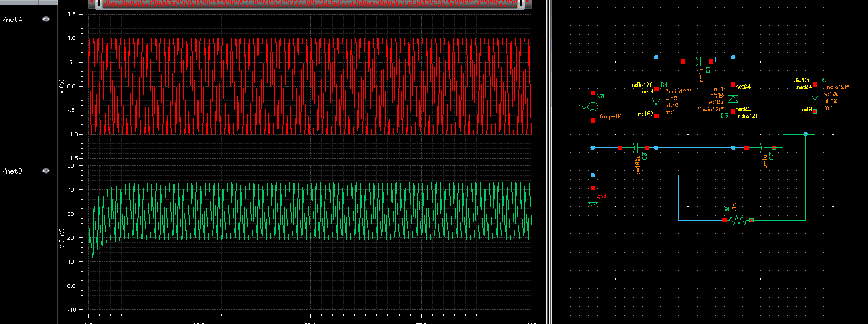868x324 pixels.
Task: Select the /net9 signal label
Action: (x=13, y=171)
